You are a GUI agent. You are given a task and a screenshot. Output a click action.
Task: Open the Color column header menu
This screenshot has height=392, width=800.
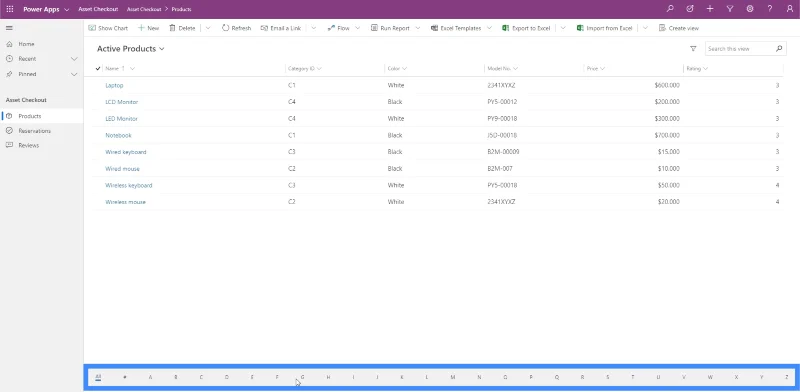(x=397, y=68)
